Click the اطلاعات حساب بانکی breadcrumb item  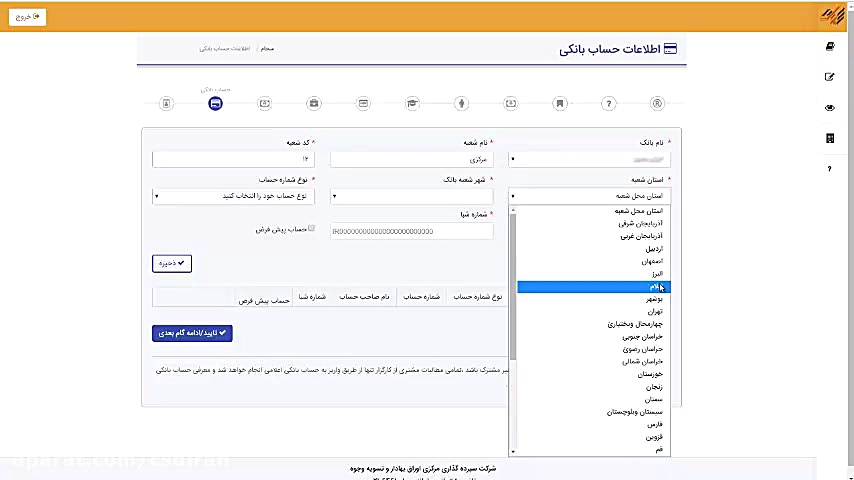click(224, 48)
